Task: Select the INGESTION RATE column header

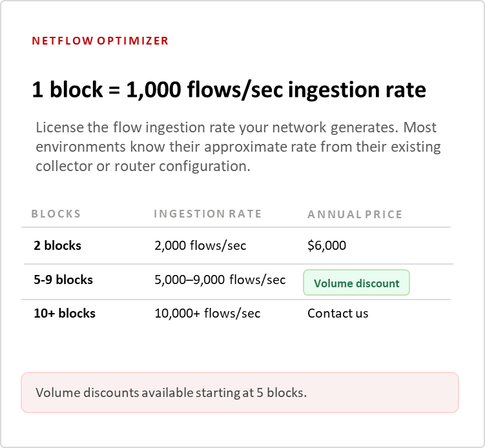Action: 207,214
